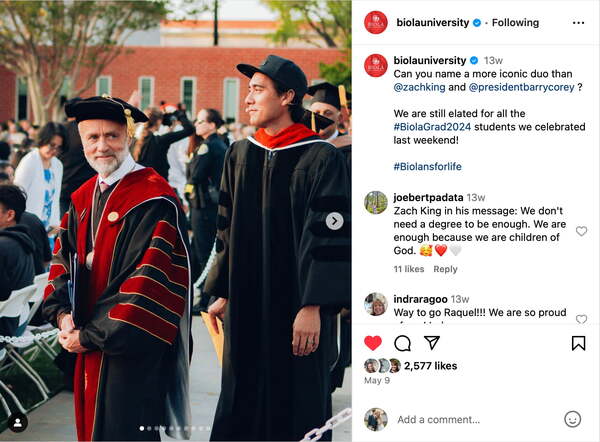600x442 pixels.
Task: Open emoji picker in comment box
Action: click(x=572, y=419)
